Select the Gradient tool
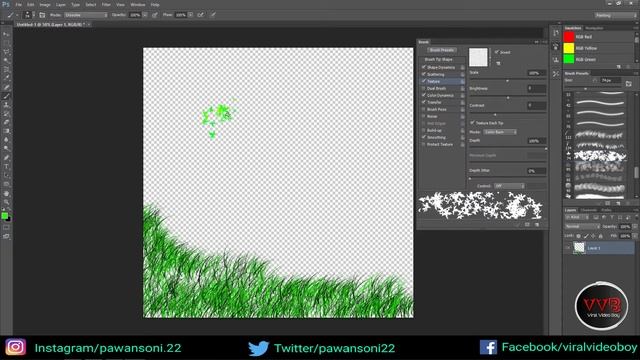 click(x=6, y=131)
